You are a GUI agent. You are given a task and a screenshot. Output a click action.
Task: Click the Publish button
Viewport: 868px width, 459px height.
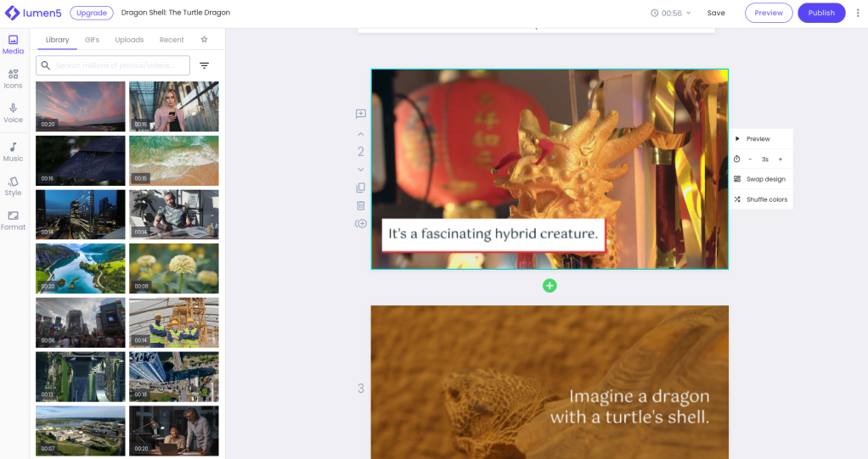coord(821,13)
